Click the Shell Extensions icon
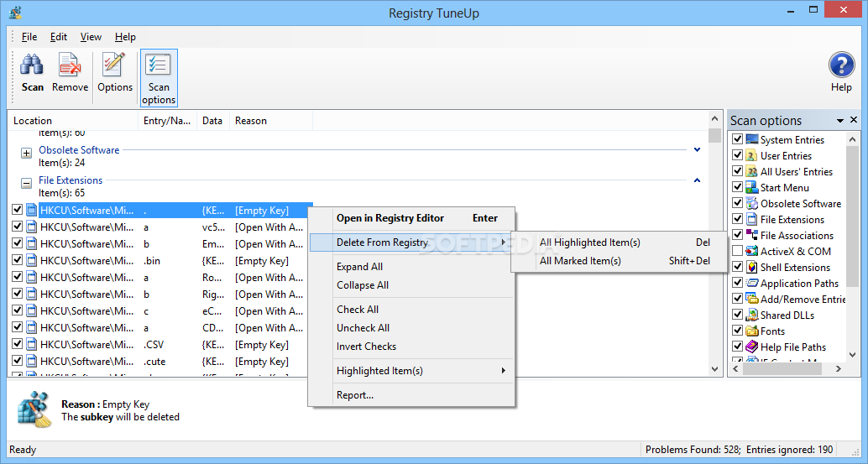The height and width of the screenshot is (464, 868). point(752,267)
